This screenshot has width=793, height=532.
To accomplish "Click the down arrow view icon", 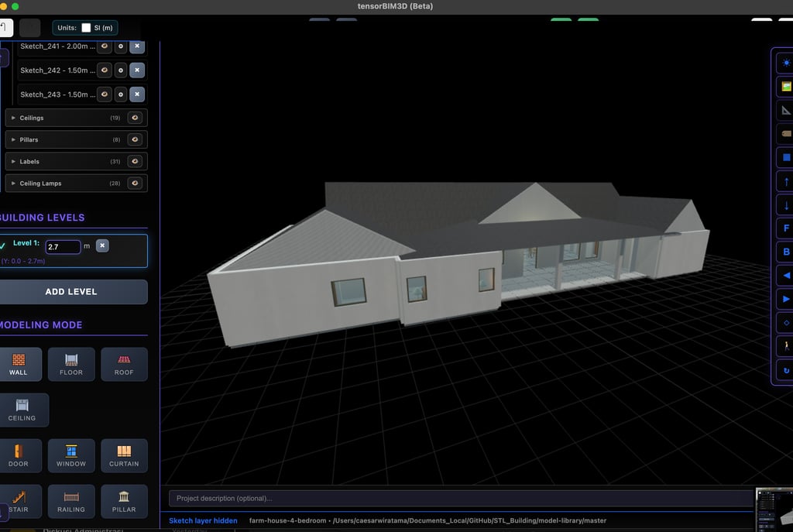I will coord(785,204).
